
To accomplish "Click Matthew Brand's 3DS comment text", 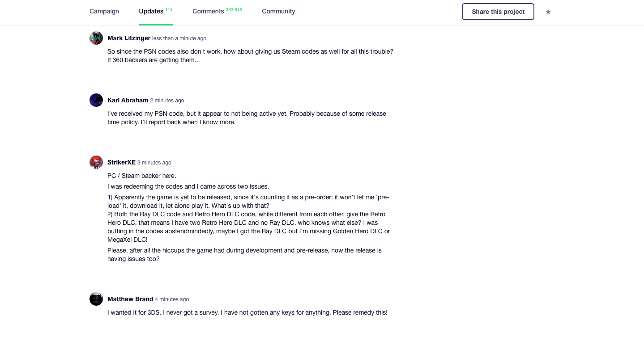I will coord(247,313).
